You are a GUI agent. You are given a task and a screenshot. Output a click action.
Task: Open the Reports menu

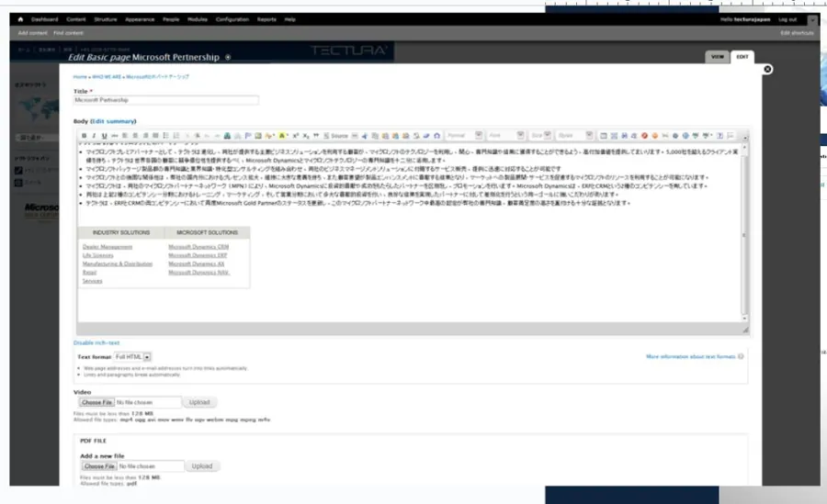pos(266,19)
